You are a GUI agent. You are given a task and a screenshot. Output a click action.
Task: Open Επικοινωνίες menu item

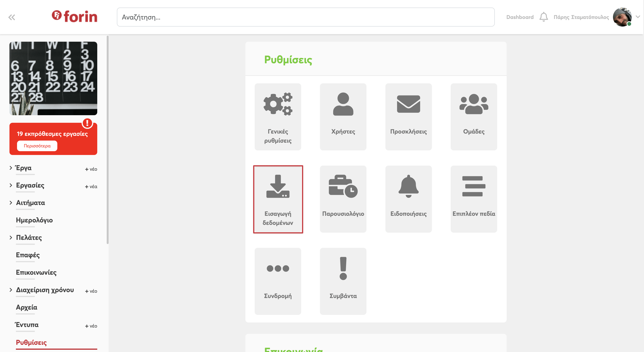(36, 272)
